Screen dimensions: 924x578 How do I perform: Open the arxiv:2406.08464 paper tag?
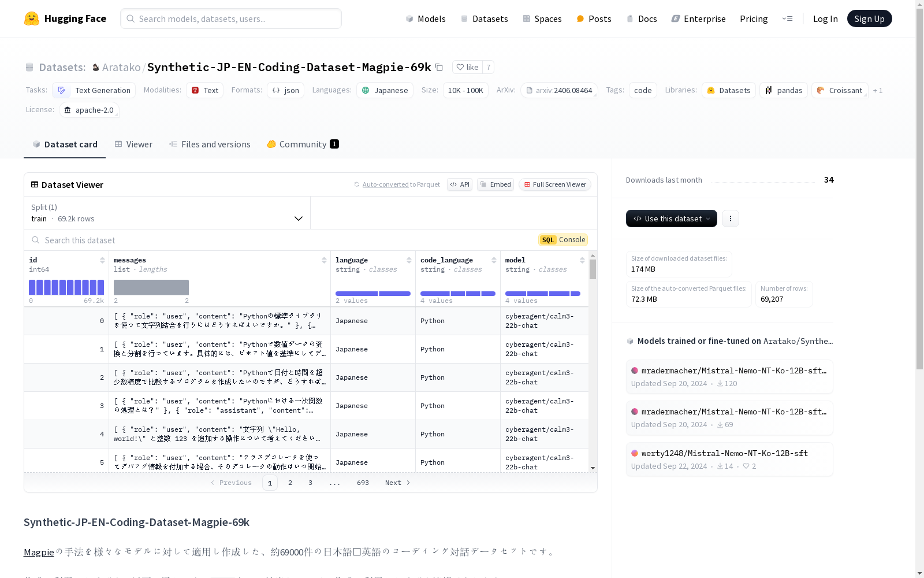559,90
